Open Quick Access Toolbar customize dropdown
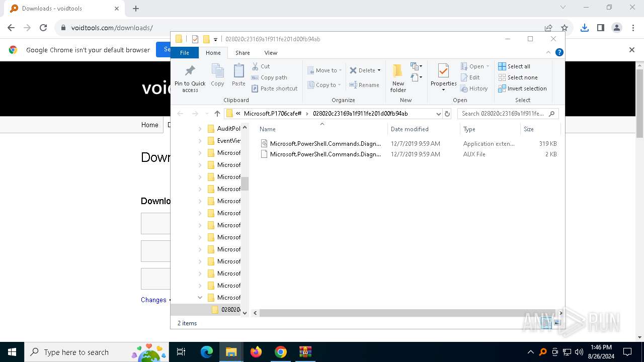644x362 pixels. (215, 39)
